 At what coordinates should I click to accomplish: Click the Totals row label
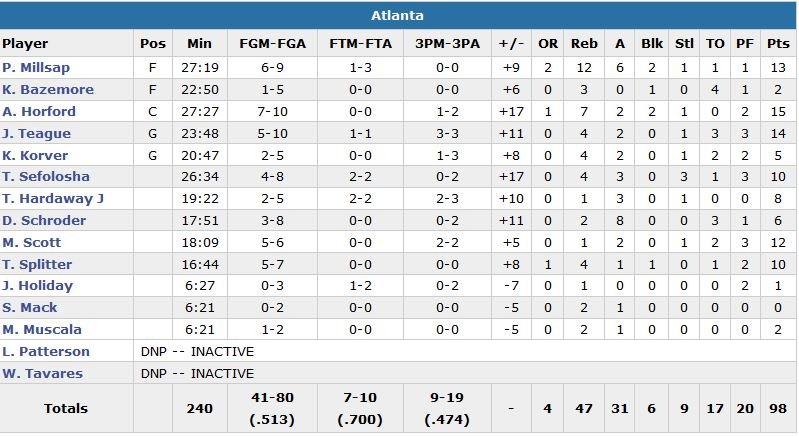pyautogui.click(x=66, y=408)
